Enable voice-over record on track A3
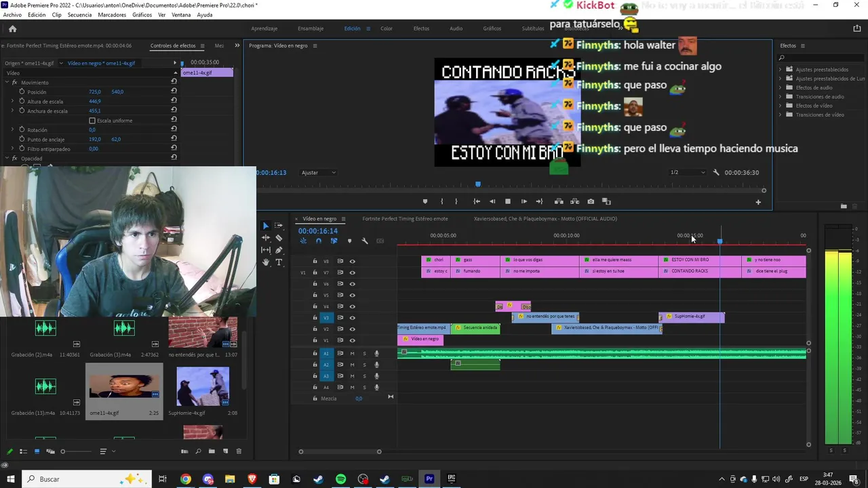This screenshot has height=488, width=868. point(376,376)
